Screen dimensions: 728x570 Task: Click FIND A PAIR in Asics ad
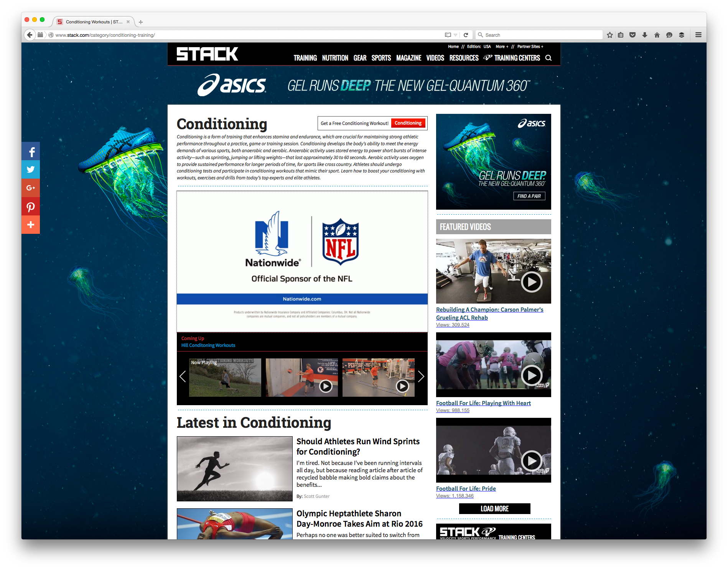[529, 196]
